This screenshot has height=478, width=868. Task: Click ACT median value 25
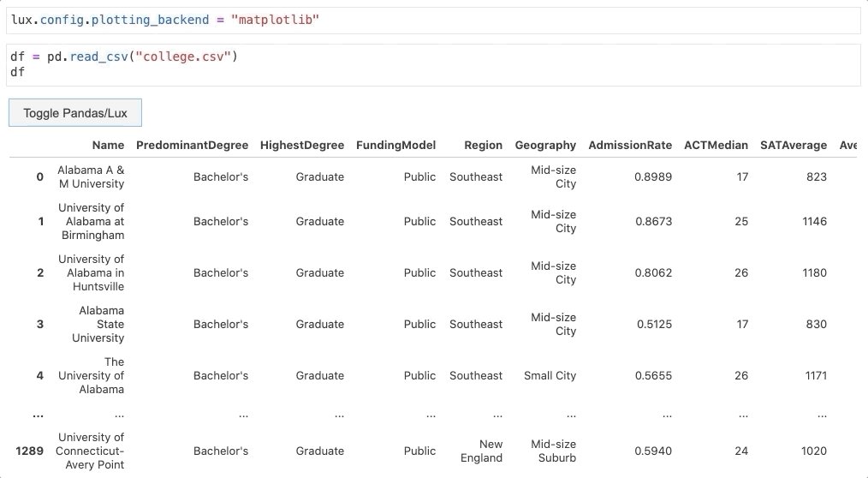tap(742, 222)
